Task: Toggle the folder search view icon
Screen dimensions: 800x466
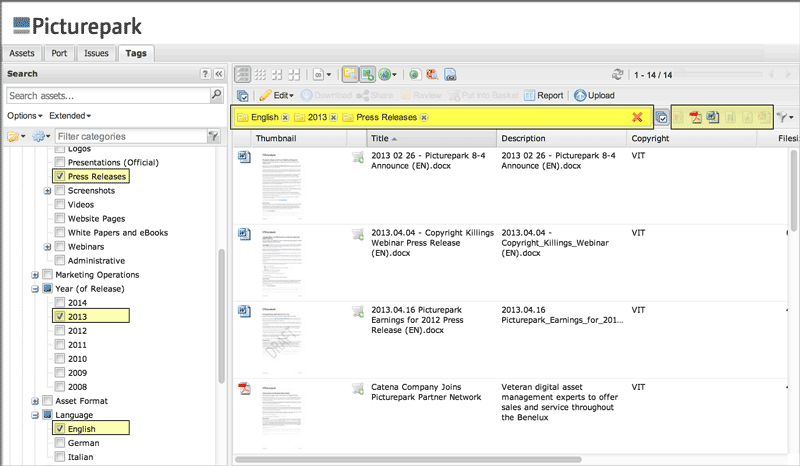Action: (x=350, y=75)
